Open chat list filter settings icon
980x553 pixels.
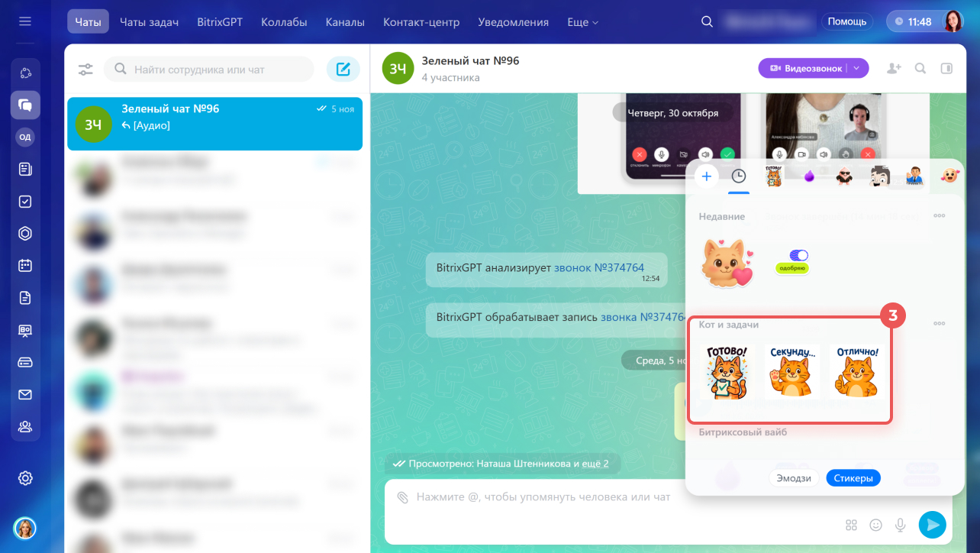click(85, 70)
